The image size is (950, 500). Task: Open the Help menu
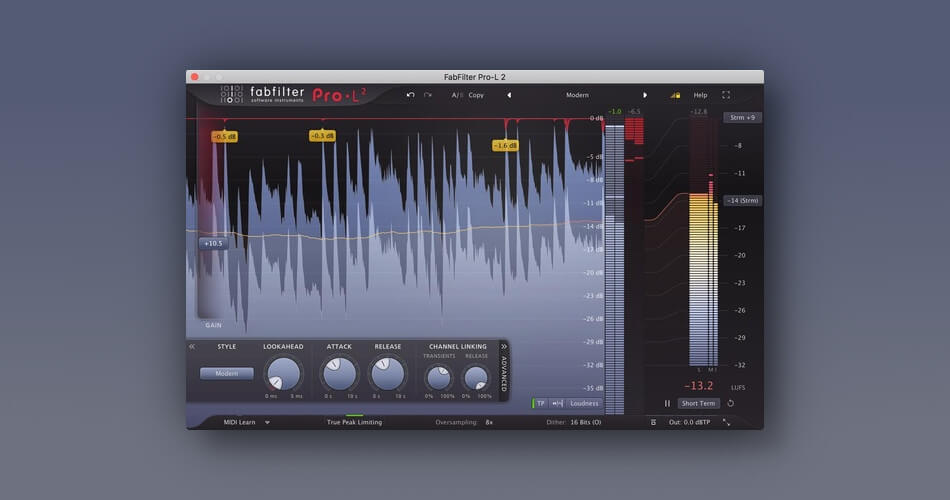(x=700, y=95)
